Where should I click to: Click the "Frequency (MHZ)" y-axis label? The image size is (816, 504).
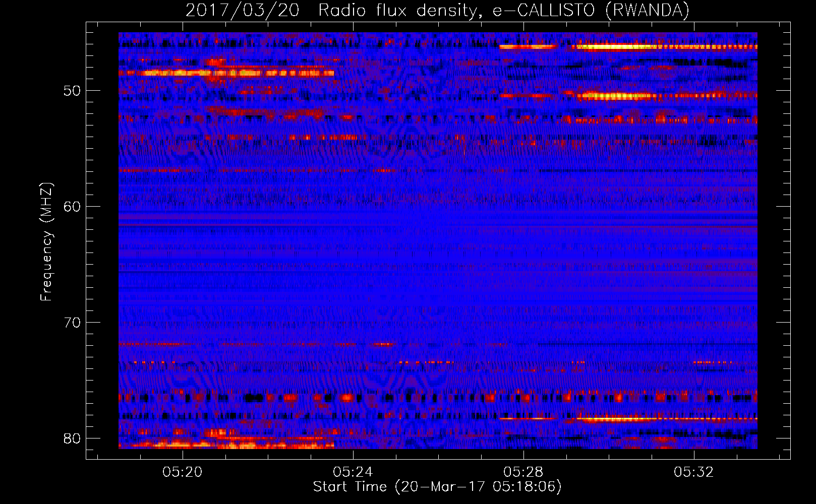point(46,242)
